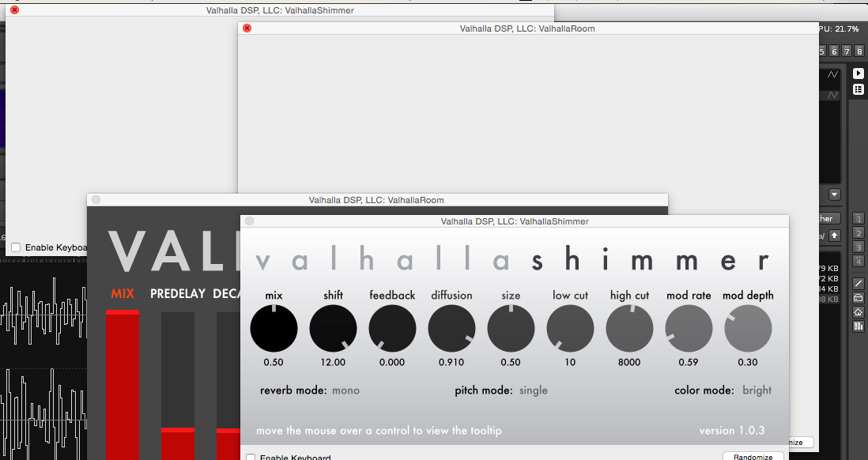Click the diagonal line tool icon in sidebar
Viewport: 868px width, 460px height.
tap(858, 284)
